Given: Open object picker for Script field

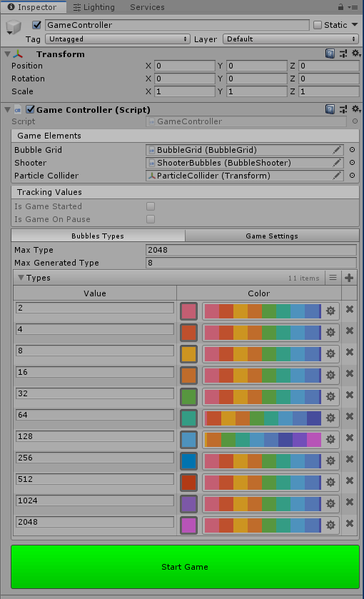Looking at the screenshot, I should click(x=355, y=121).
